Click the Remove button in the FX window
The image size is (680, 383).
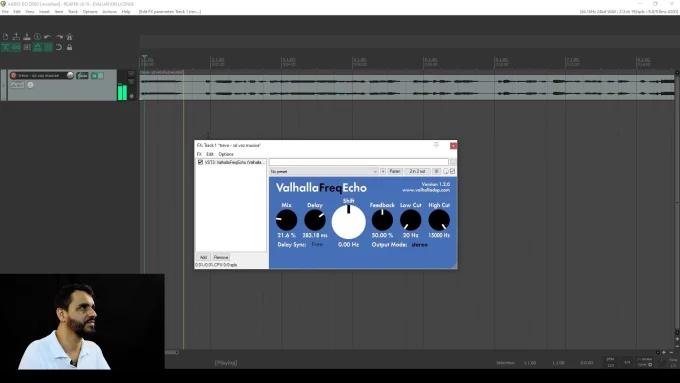221,257
